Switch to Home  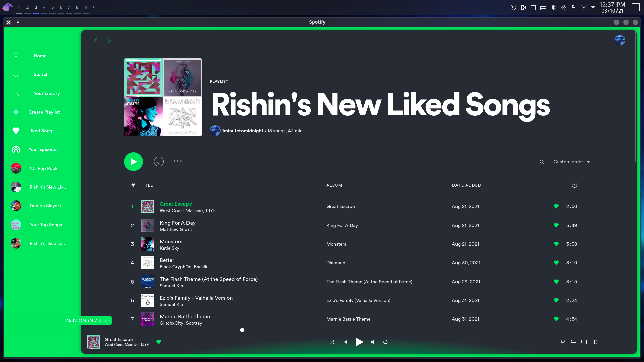point(40,56)
